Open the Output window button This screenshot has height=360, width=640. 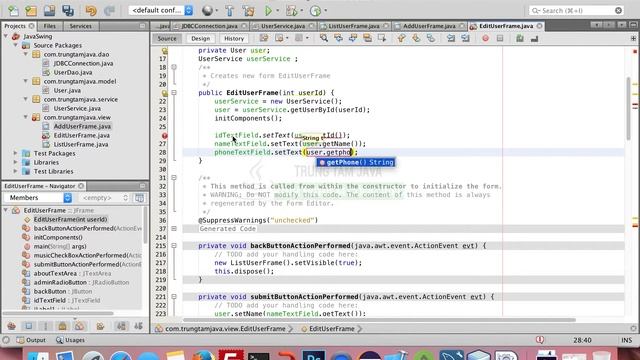click(x=31, y=340)
